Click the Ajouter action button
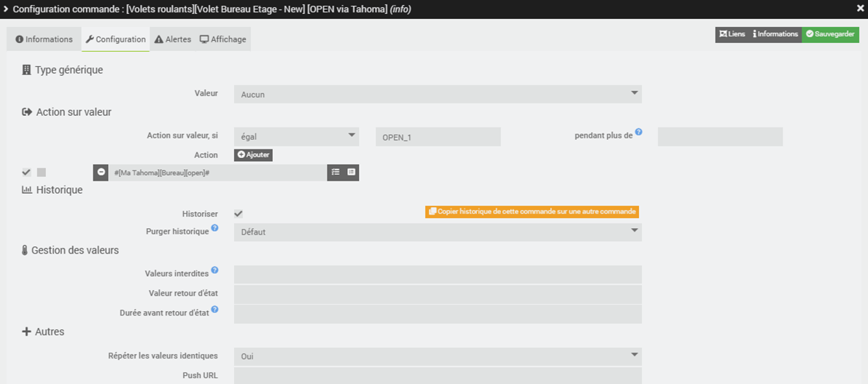The width and height of the screenshot is (868, 384). (x=254, y=155)
